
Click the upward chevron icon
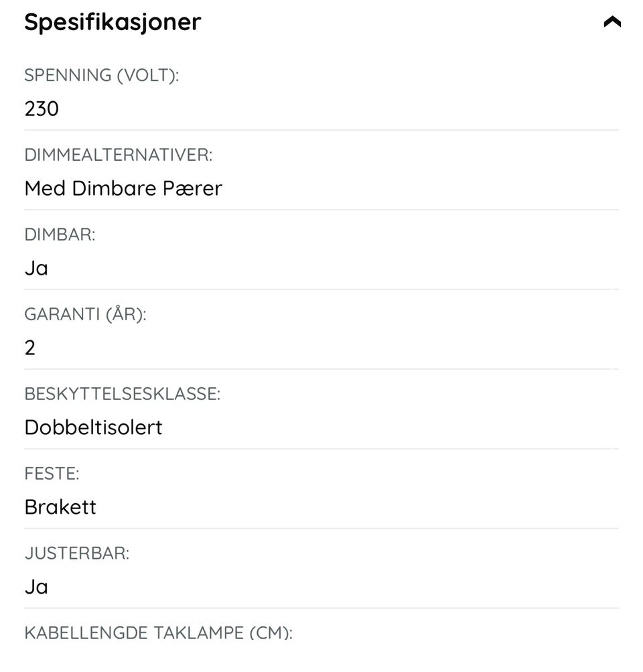(x=610, y=21)
